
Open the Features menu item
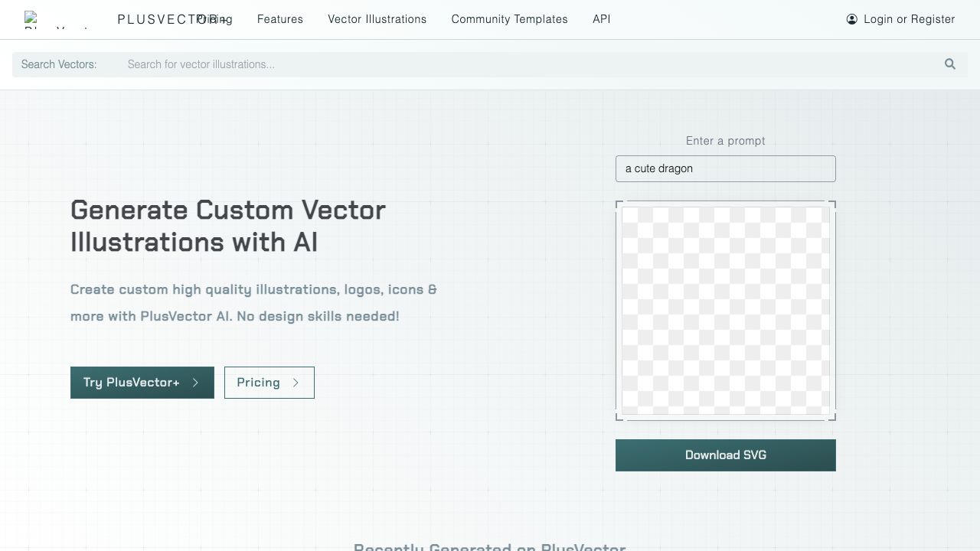280,19
